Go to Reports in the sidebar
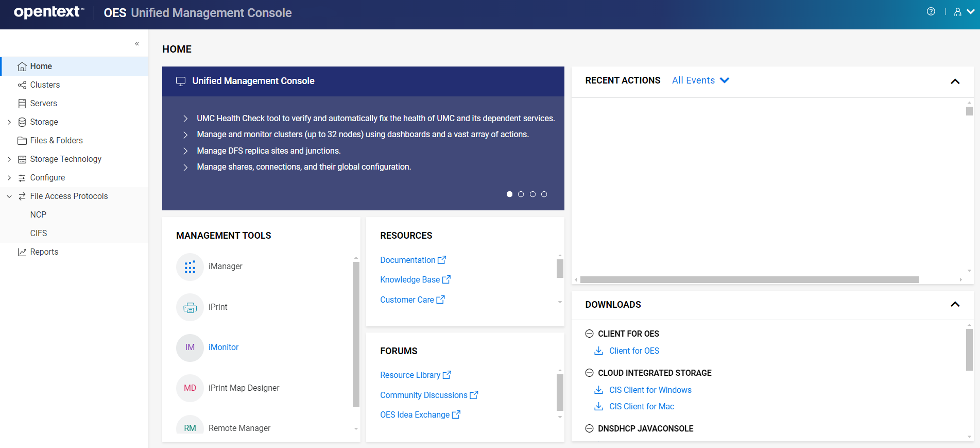Image resolution: width=980 pixels, height=448 pixels. pyautogui.click(x=44, y=252)
